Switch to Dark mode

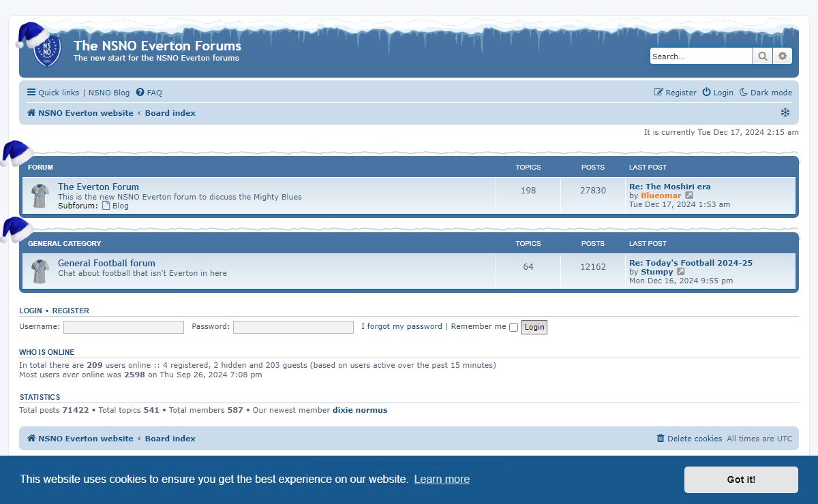(x=766, y=93)
